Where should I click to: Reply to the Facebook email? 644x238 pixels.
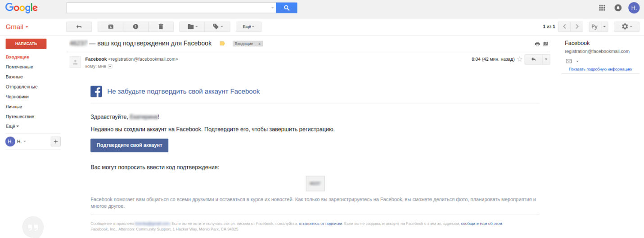(x=533, y=59)
